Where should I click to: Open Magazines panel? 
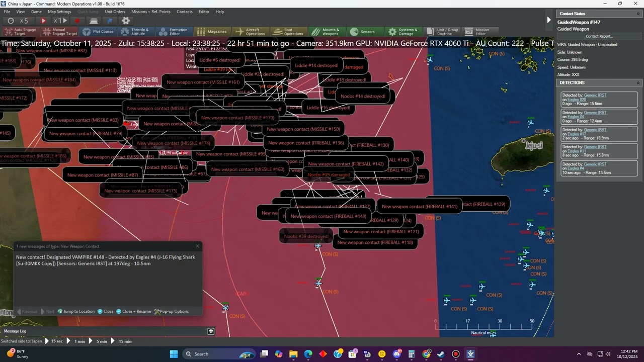pos(212,32)
